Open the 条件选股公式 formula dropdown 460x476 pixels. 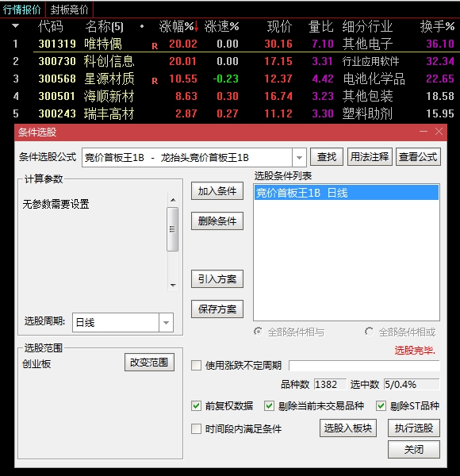tap(299, 158)
